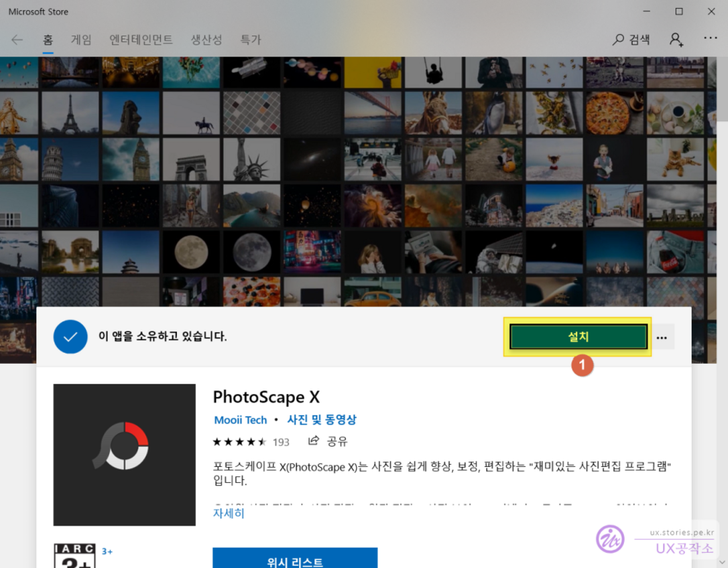Click the IARC 3+ rating badge
The width and height of the screenshot is (728, 568).
coord(74,556)
